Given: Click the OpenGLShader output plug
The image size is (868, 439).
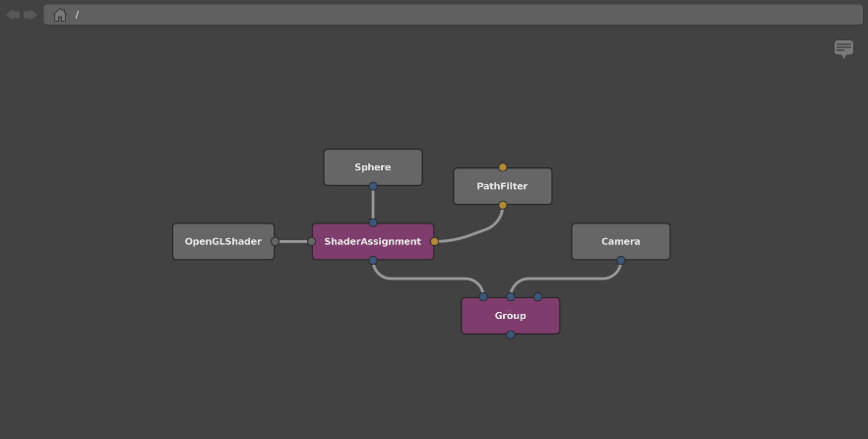Looking at the screenshot, I should (275, 241).
